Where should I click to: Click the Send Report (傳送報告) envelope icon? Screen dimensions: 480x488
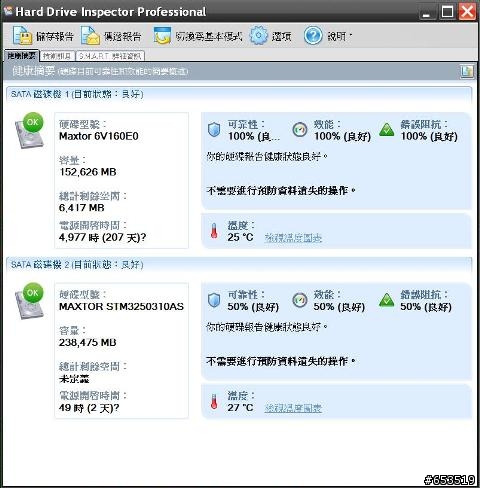90,36
